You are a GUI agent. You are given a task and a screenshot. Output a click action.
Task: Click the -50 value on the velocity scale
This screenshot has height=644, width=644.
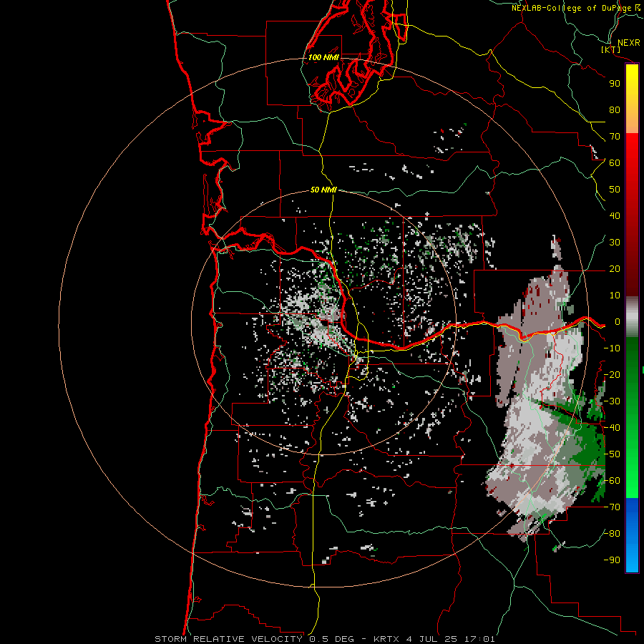click(612, 454)
